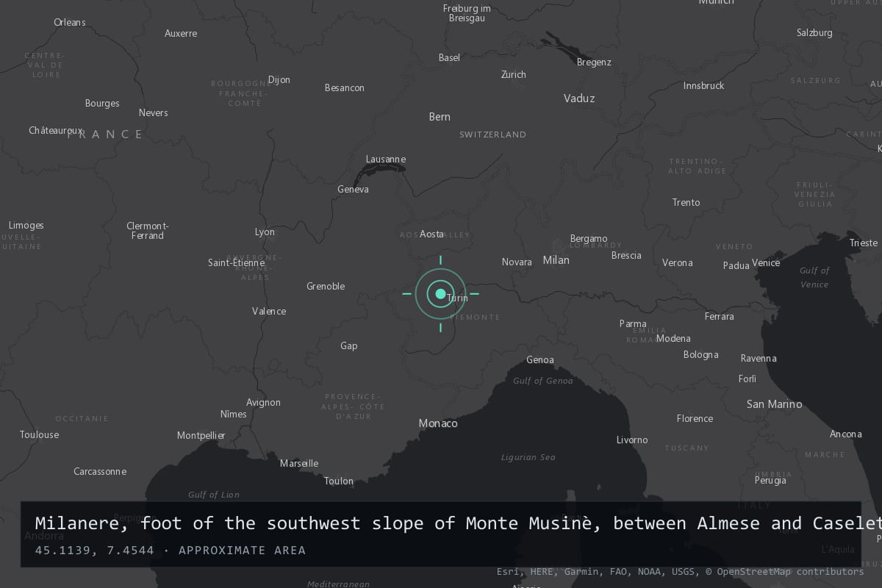882x588 pixels.
Task: Select the Orleans city label
Action: point(70,23)
